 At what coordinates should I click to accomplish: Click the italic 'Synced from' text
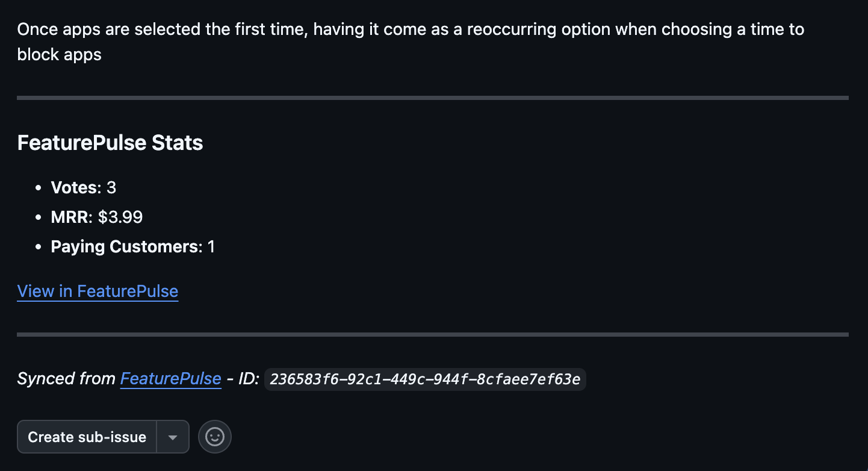(66, 379)
